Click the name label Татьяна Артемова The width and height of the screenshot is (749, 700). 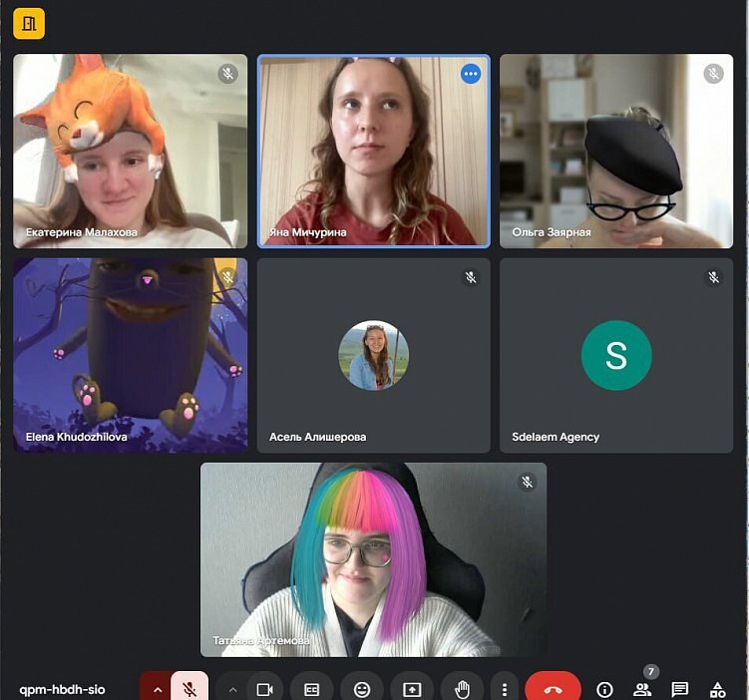point(261,640)
